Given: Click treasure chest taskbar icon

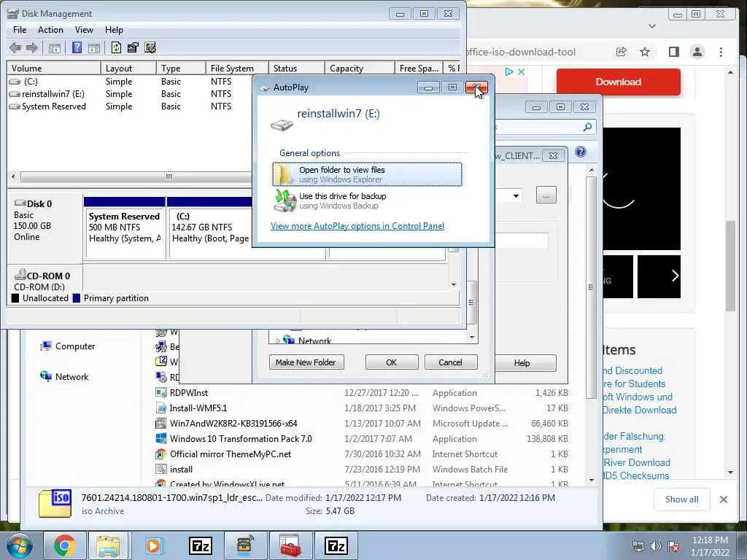Looking at the screenshot, I should [x=245, y=545].
